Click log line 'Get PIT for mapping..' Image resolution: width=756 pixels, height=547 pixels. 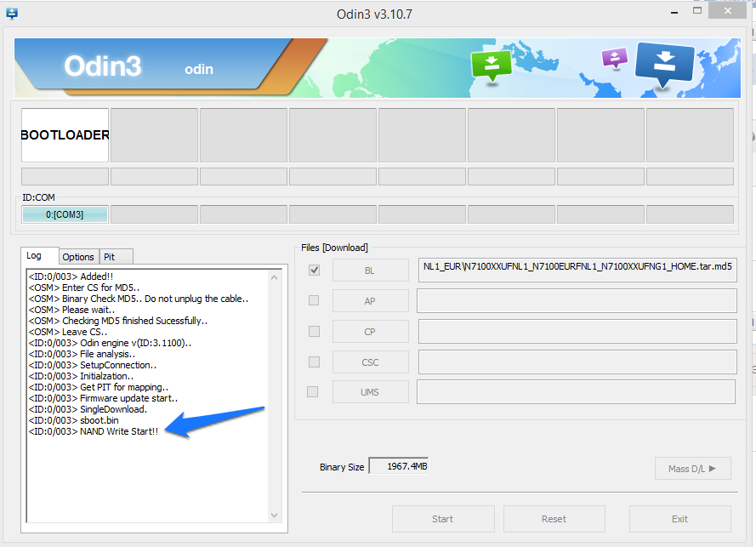point(99,387)
